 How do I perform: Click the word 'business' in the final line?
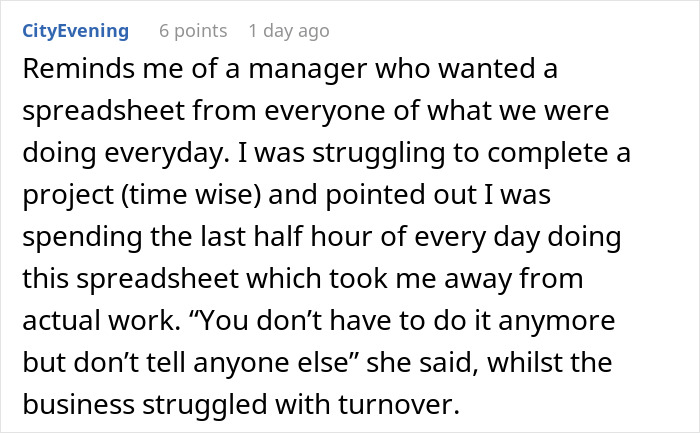pos(79,404)
